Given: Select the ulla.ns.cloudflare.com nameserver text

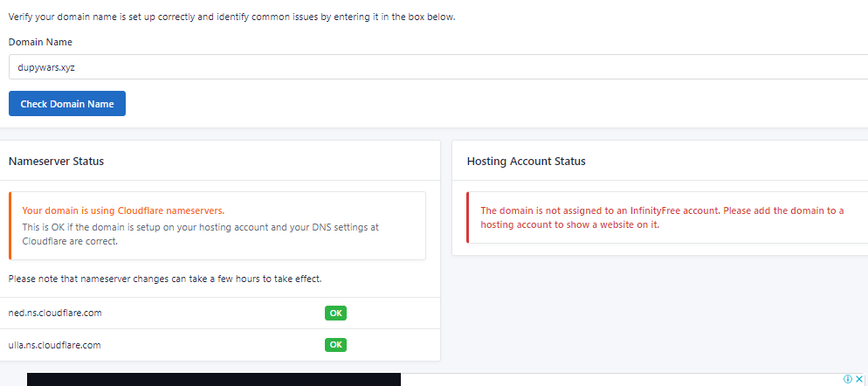Looking at the screenshot, I should click(54, 345).
